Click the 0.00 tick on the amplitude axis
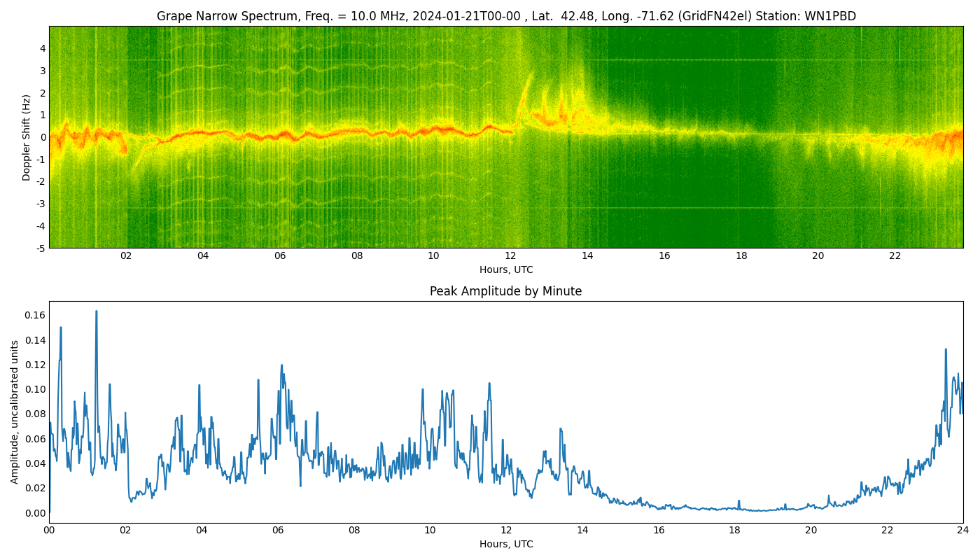 (x=34, y=513)
